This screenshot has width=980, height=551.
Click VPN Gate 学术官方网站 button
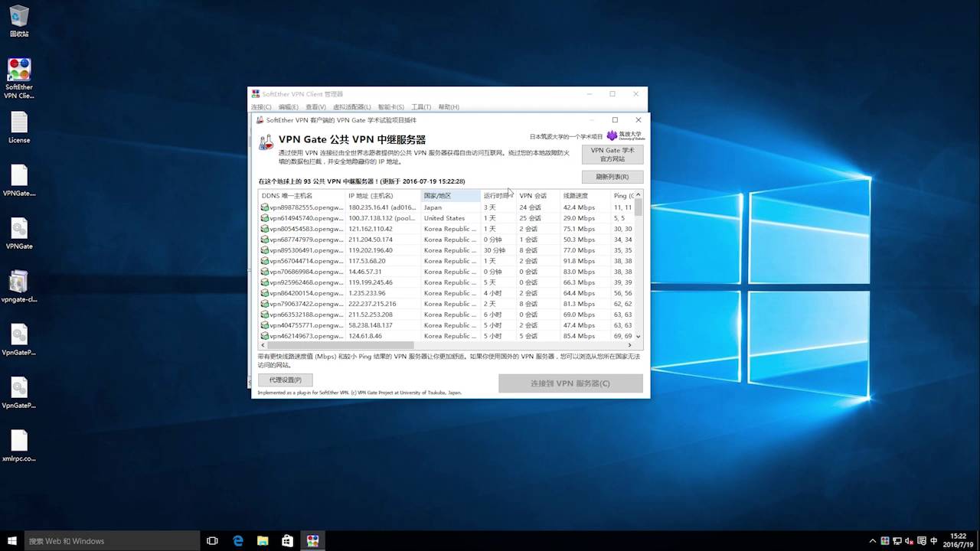pos(612,155)
